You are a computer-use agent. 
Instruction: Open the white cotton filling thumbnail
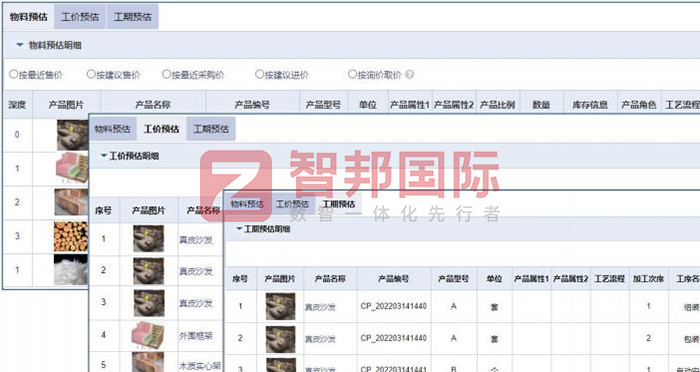[x=71, y=269]
